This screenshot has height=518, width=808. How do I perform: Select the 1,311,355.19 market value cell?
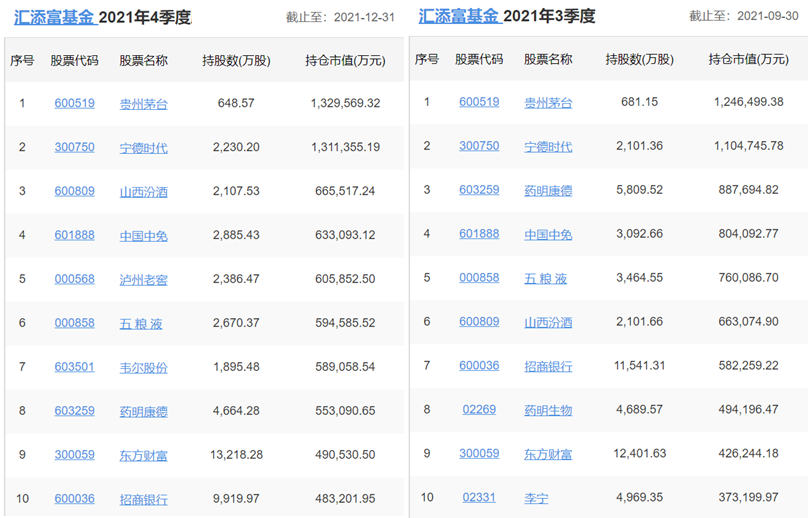click(x=345, y=147)
